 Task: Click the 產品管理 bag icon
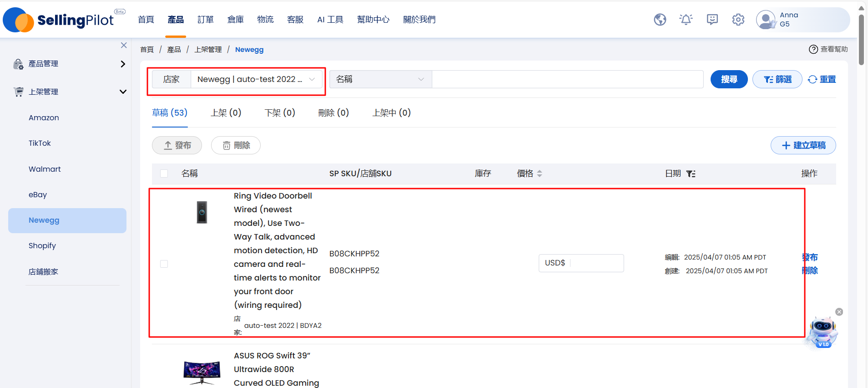[18, 64]
